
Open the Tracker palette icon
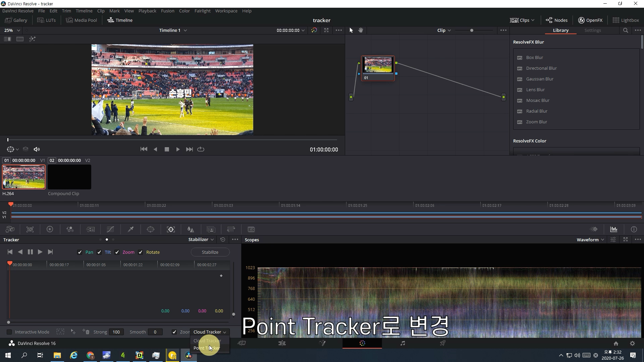(x=171, y=229)
